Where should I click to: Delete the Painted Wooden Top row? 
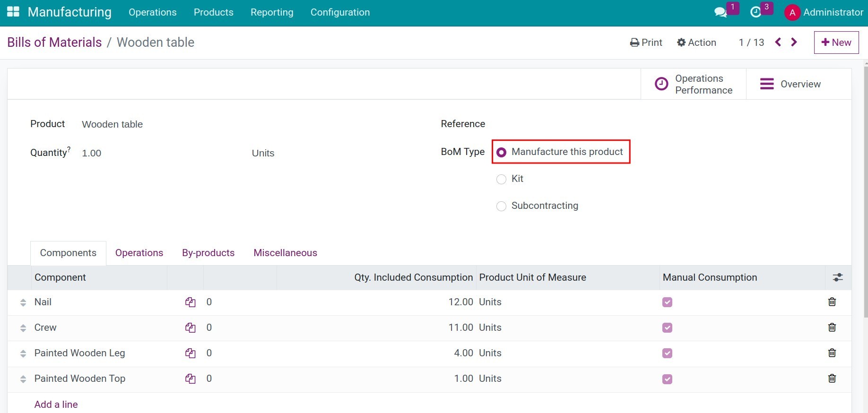point(832,378)
